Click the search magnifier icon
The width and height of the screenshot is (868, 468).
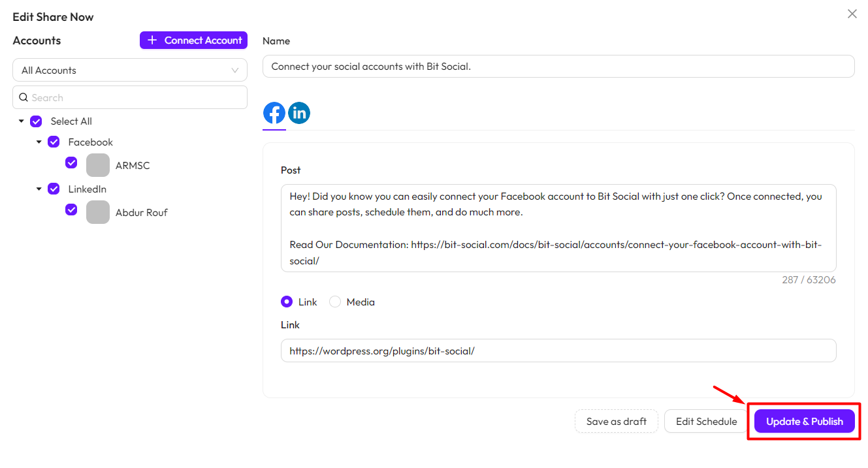(24, 97)
